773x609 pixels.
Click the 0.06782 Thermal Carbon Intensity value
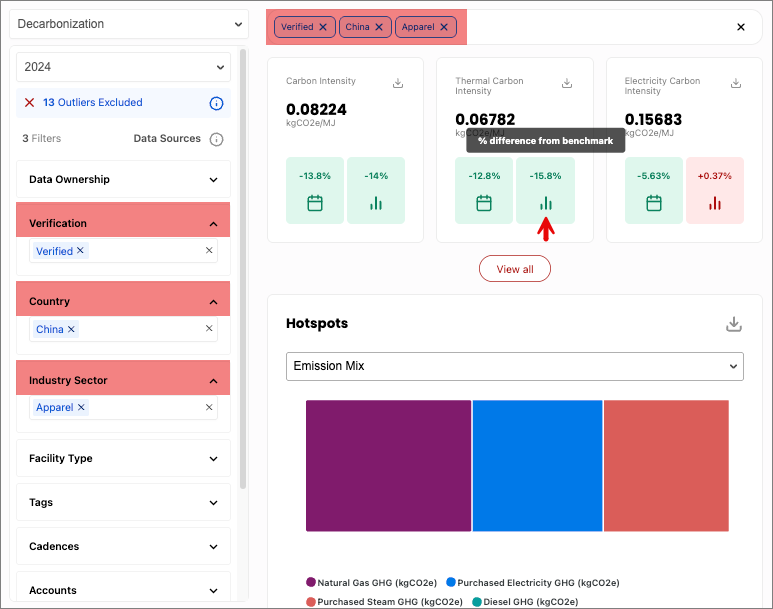coord(485,119)
